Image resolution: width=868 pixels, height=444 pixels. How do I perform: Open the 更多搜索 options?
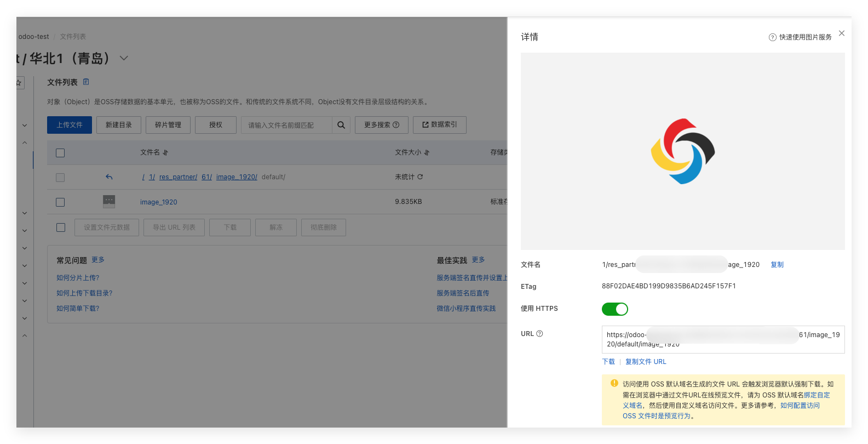click(381, 125)
